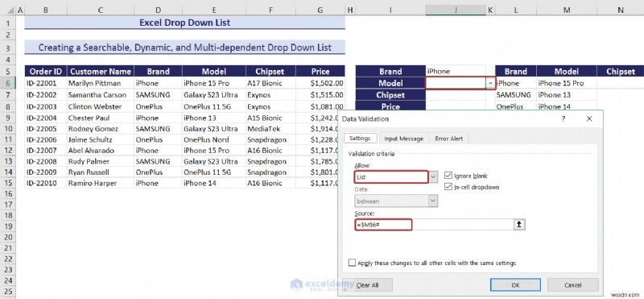This screenshot has width=644, height=299.
Task: Select column header M
Action: pyautogui.click(x=567, y=10)
